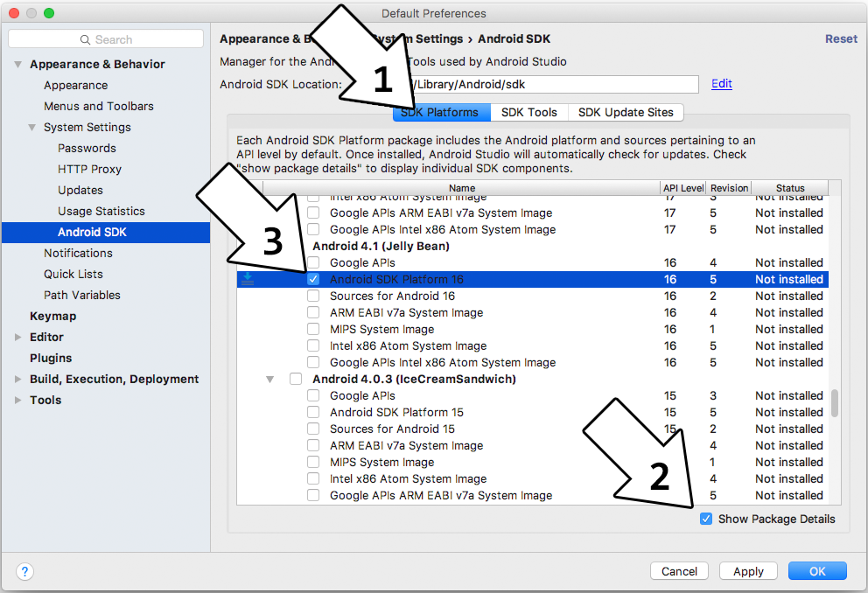This screenshot has width=868, height=593.
Task: Select the API 16 "Google APIs" row name
Action: pyautogui.click(x=362, y=262)
